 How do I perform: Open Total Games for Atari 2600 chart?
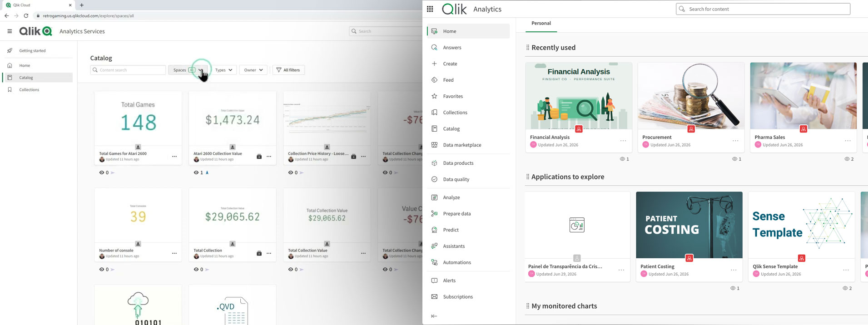point(138,118)
